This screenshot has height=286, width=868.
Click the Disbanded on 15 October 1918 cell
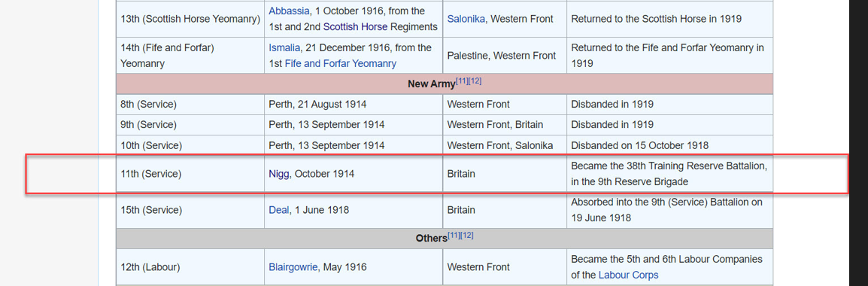(670, 146)
